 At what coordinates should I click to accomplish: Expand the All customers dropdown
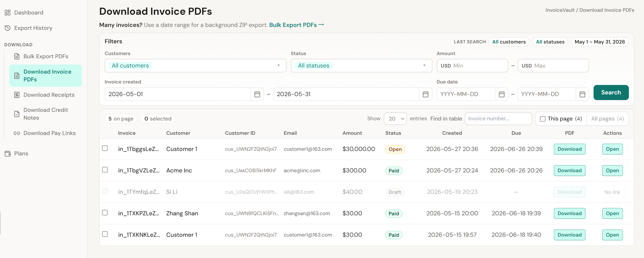click(x=195, y=66)
